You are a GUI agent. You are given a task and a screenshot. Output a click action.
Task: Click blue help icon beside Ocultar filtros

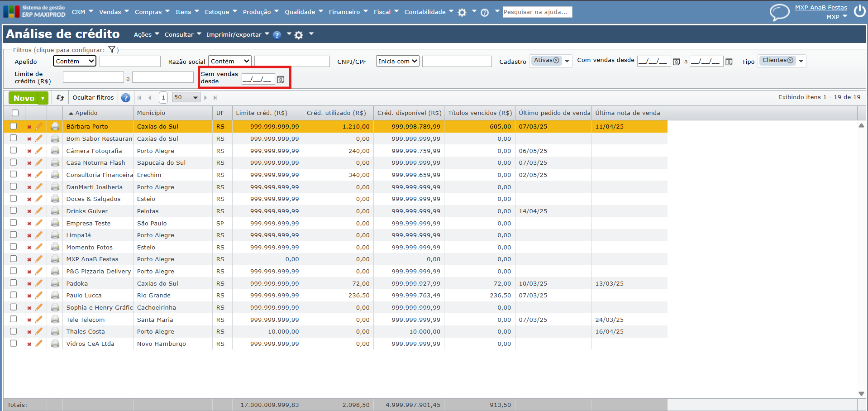point(126,98)
